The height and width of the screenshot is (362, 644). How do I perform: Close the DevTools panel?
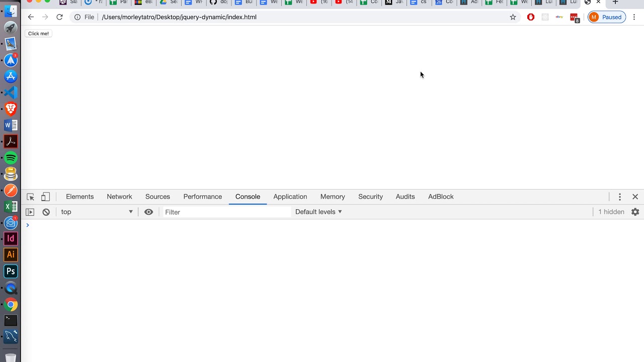click(635, 197)
